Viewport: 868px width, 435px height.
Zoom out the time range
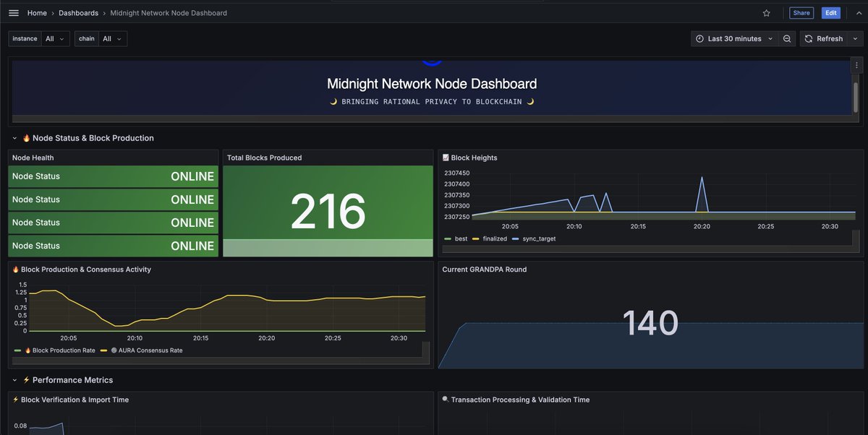click(787, 38)
